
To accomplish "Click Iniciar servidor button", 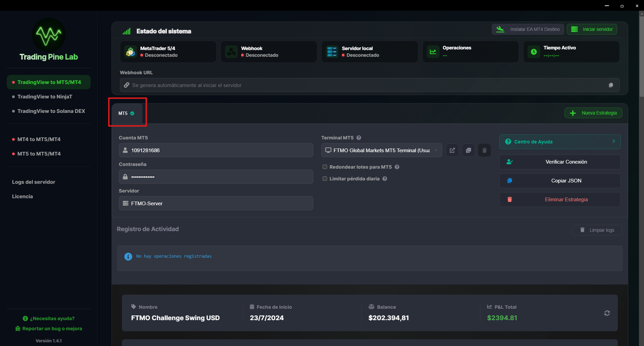I will (592, 29).
